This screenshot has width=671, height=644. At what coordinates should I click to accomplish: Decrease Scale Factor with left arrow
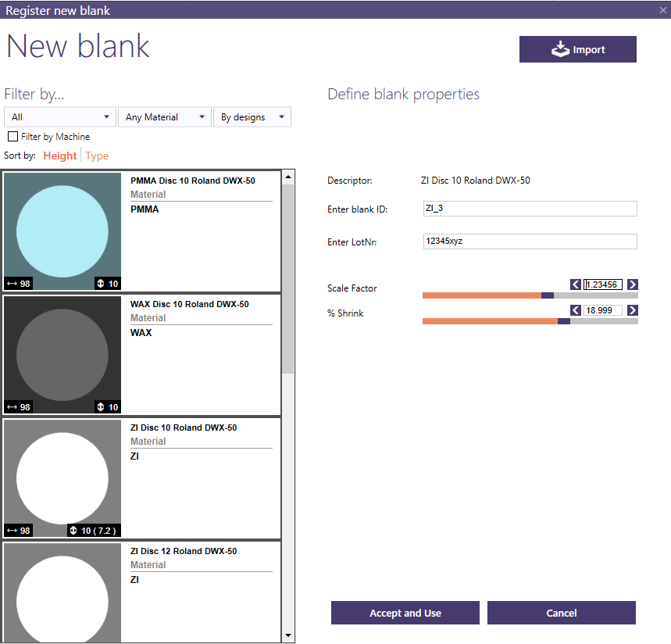[x=576, y=284]
